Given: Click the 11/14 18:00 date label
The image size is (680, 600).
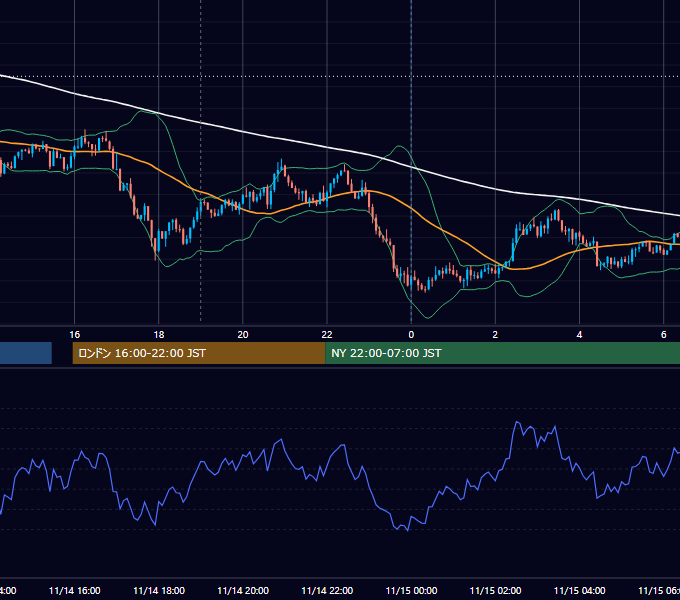Looking at the screenshot, I should [159, 591].
